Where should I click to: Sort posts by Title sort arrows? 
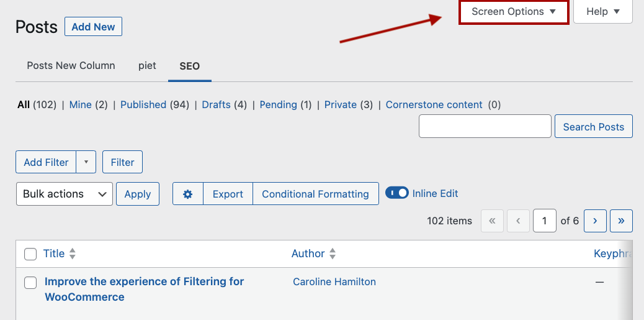(73, 254)
